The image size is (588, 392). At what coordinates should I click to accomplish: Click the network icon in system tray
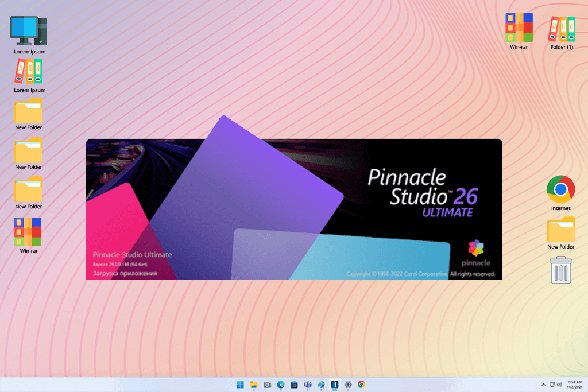point(552,385)
